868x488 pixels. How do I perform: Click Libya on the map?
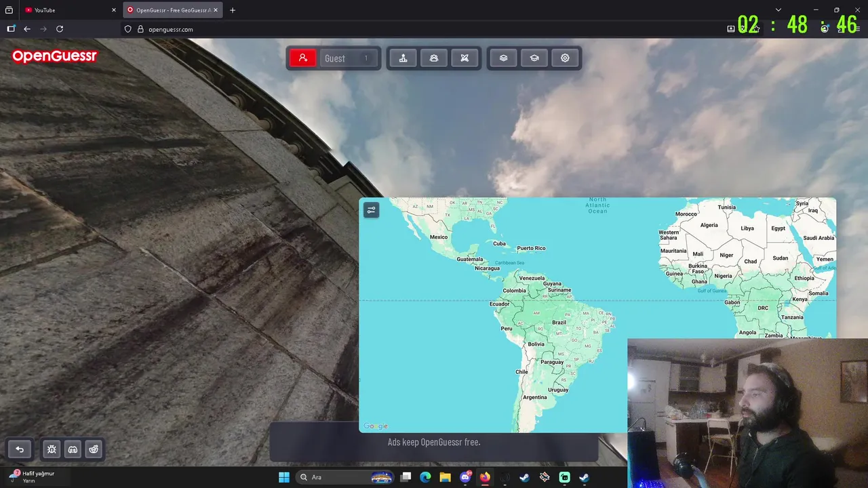coord(747,228)
